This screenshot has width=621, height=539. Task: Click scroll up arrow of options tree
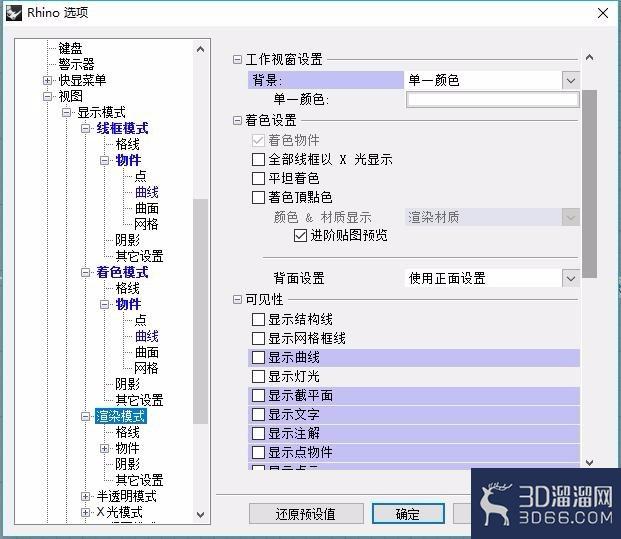[200, 50]
